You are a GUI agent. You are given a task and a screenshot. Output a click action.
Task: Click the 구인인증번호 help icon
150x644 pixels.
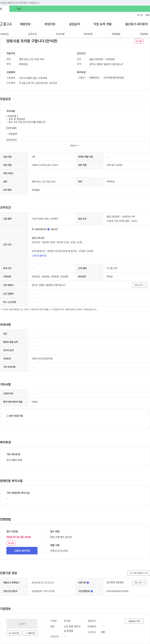coord(92,591)
